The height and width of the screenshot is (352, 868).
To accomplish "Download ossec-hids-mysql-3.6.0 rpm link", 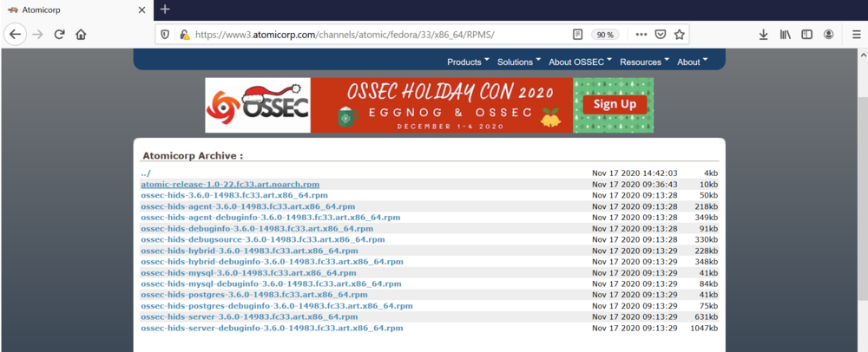I will [x=248, y=273].
